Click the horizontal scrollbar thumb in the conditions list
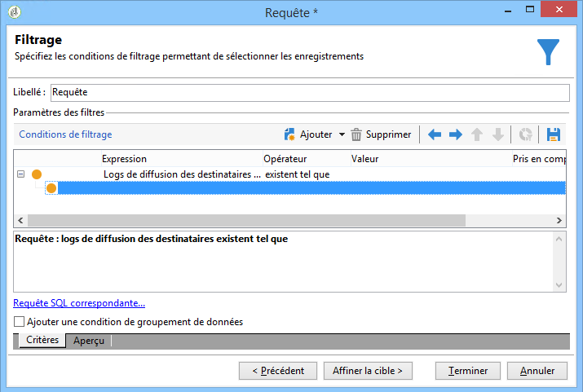Viewport: 583px width, 392px height. click(246, 220)
